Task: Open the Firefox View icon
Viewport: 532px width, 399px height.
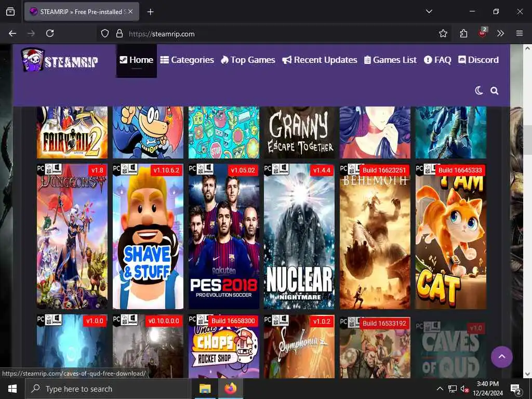Action: coord(10,11)
